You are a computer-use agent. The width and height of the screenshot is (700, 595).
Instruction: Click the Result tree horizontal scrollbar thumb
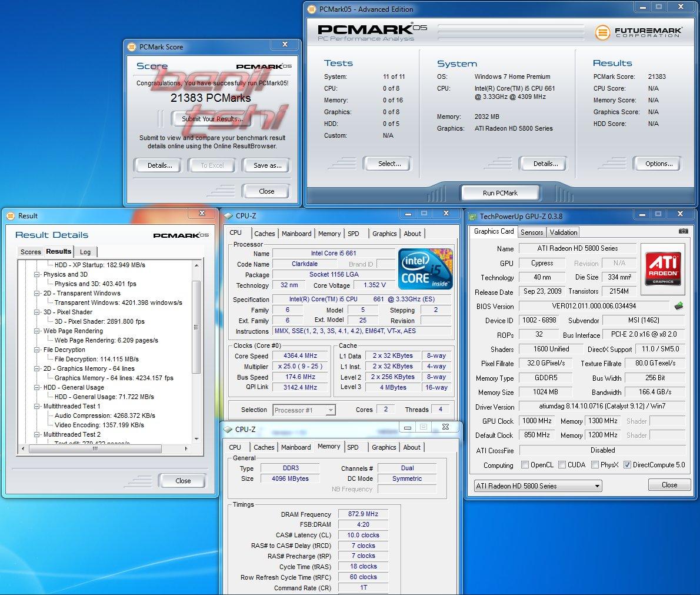95,449
